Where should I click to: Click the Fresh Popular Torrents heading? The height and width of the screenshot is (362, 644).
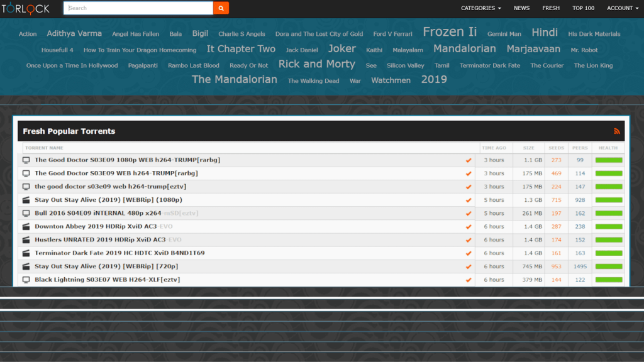tap(69, 131)
